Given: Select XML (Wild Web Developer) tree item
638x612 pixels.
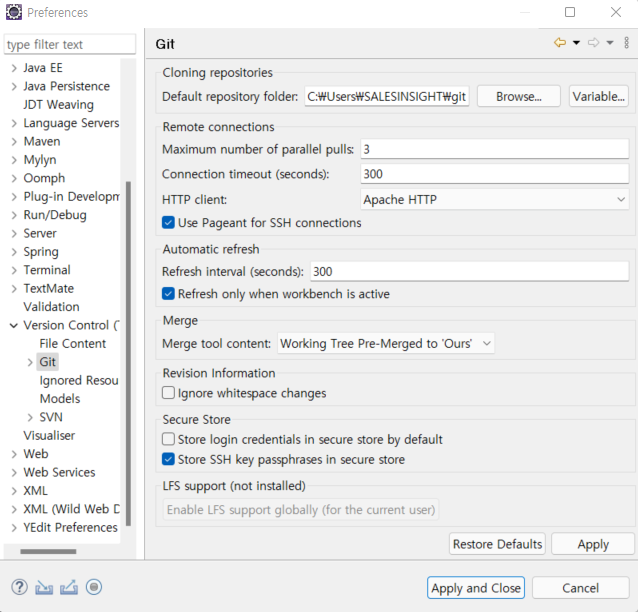Looking at the screenshot, I should [x=71, y=509].
